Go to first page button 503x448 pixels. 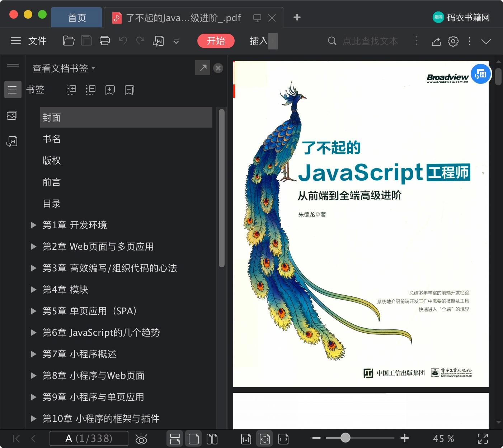click(x=16, y=438)
